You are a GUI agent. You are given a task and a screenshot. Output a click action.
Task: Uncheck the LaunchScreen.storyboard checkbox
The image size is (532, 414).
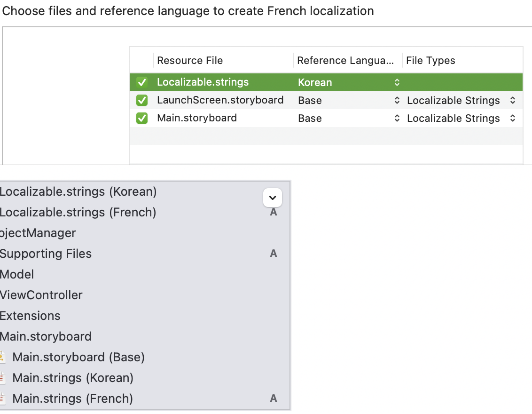tap(142, 100)
